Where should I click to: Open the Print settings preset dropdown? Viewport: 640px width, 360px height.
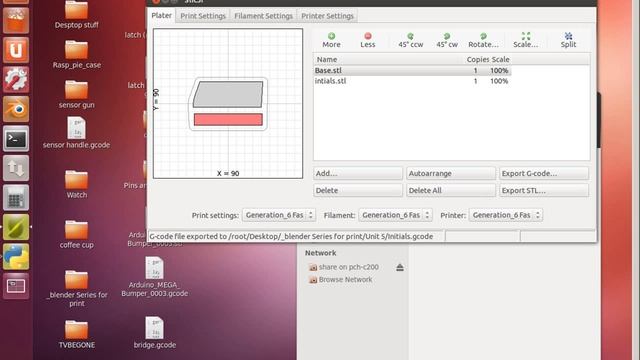(279, 215)
